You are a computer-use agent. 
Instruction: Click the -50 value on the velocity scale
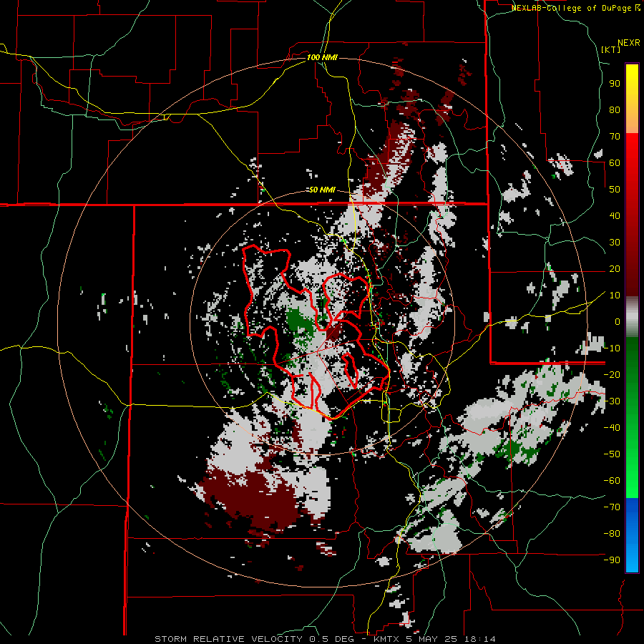click(x=612, y=454)
